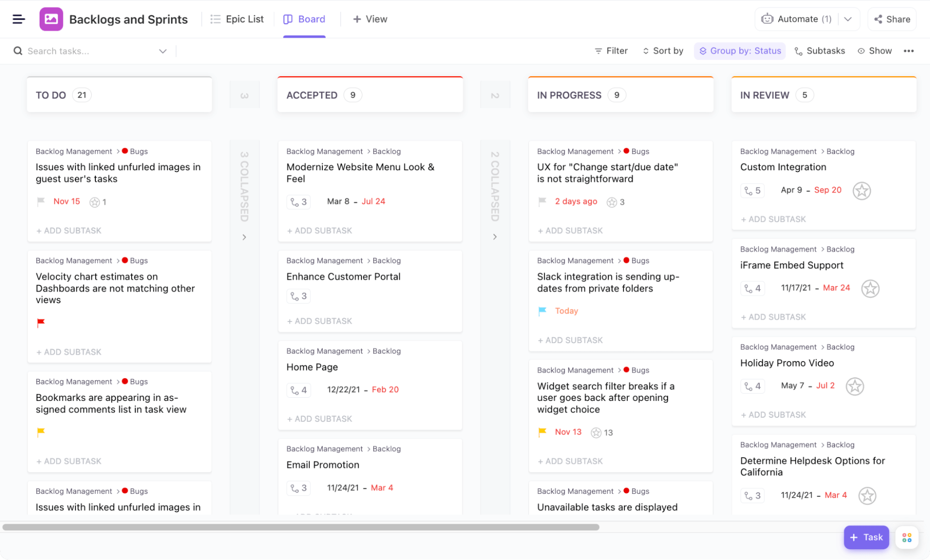Viewport: 930px width, 560px height.
Task: Click the subtask count icon on Home Page card
Action: [x=298, y=390]
